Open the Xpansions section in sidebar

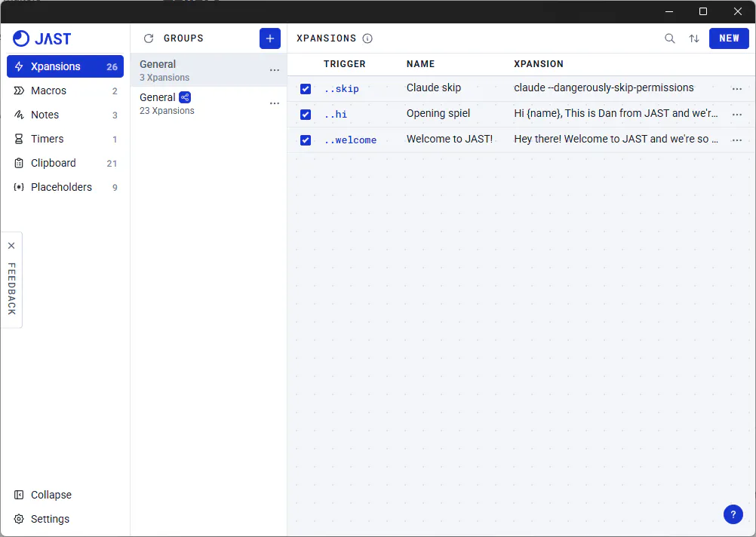65,66
